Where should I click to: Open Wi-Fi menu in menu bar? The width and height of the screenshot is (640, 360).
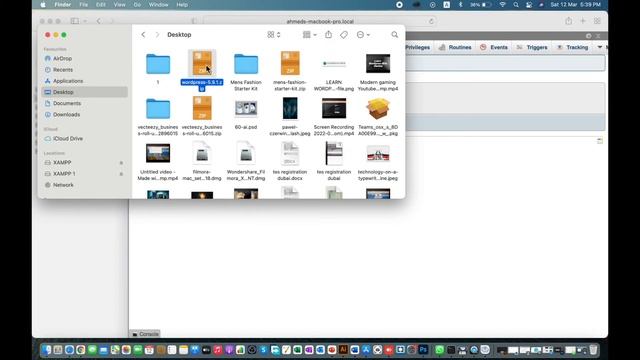(503, 4)
